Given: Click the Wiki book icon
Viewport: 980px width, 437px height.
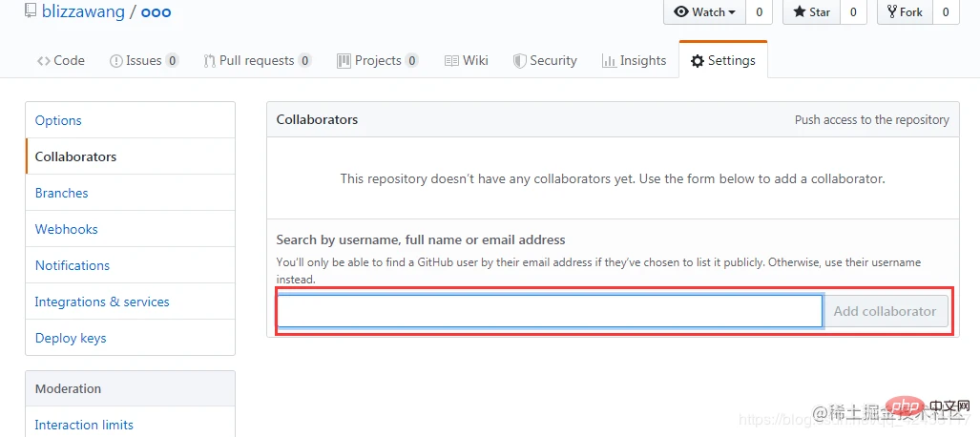Looking at the screenshot, I should [x=451, y=60].
